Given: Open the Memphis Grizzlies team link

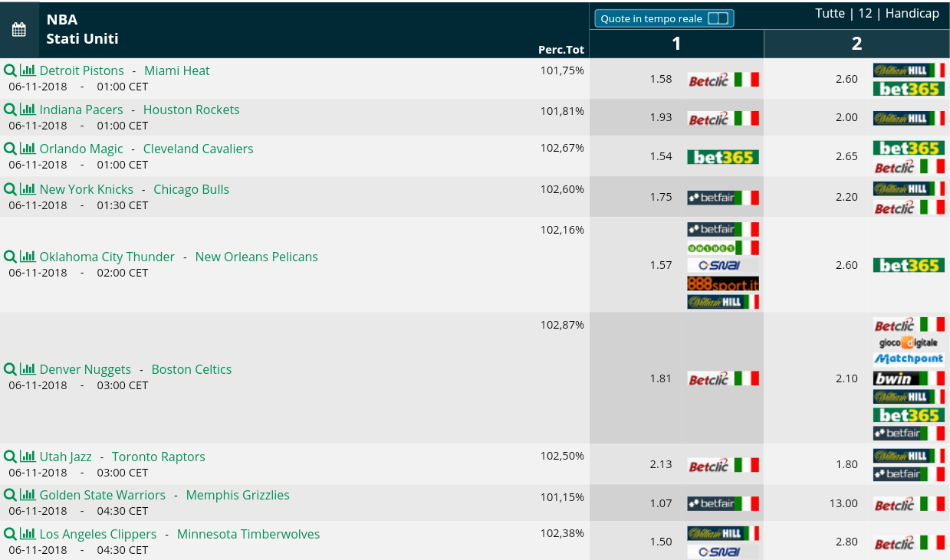Looking at the screenshot, I should point(238,495).
